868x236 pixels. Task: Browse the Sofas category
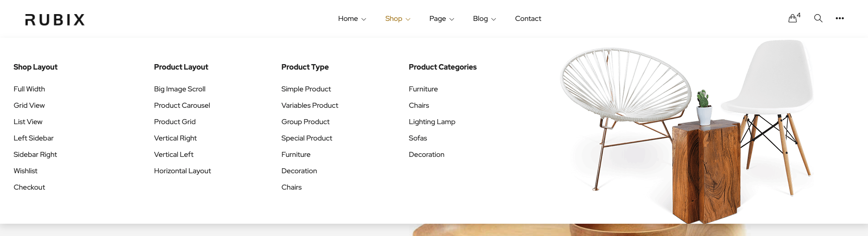(x=418, y=138)
